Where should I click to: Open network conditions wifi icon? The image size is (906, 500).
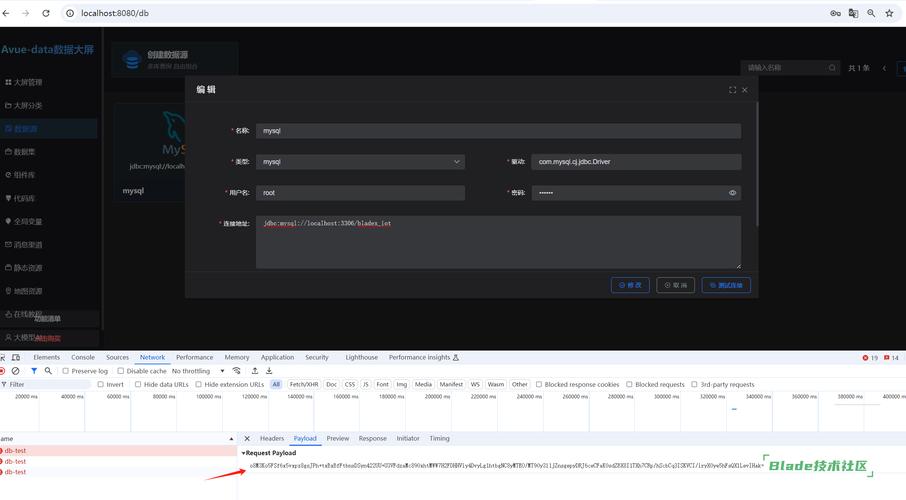pyautogui.click(x=236, y=371)
